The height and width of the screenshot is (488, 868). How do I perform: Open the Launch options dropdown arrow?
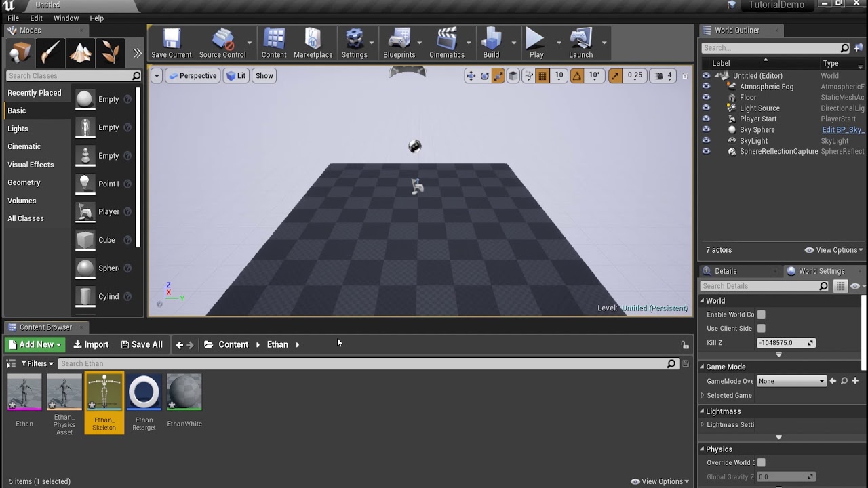pyautogui.click(x=604, y=43)
